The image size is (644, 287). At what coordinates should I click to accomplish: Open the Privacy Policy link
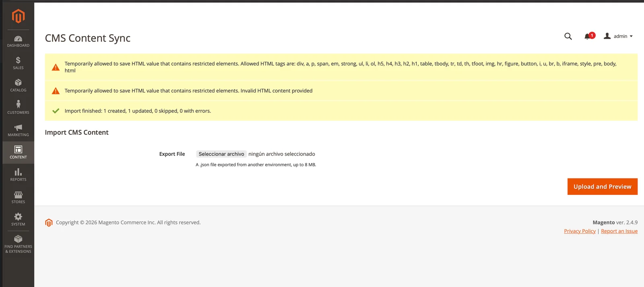click(x=580, y=231)
